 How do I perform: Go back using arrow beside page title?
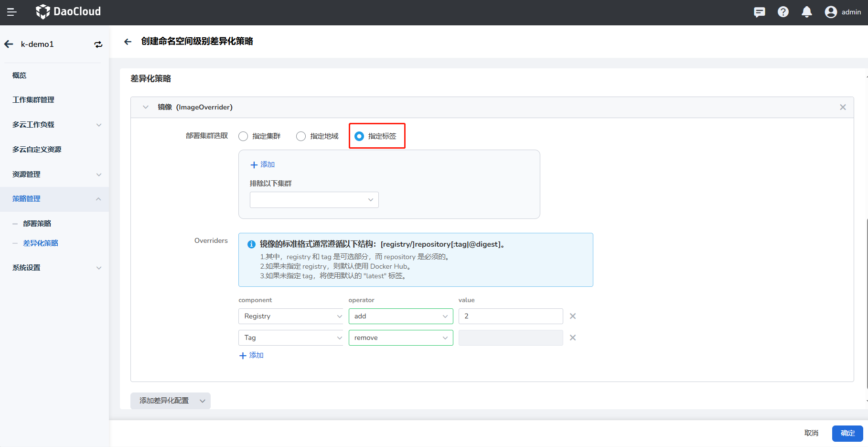point(128,42)
